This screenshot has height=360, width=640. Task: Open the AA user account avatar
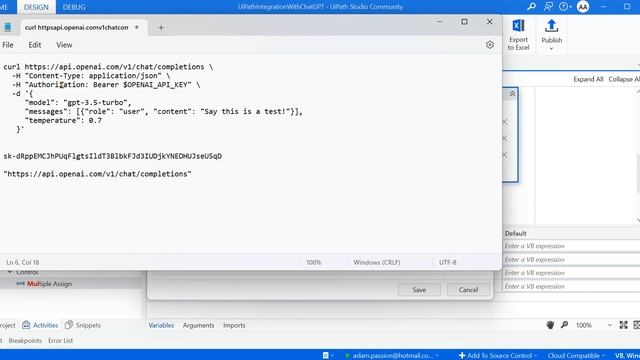click(583, 7)
